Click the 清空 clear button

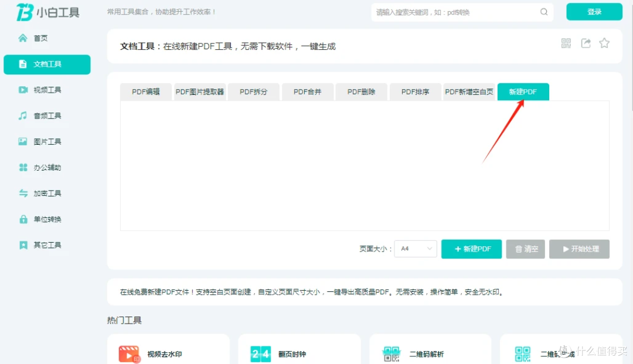526,249
